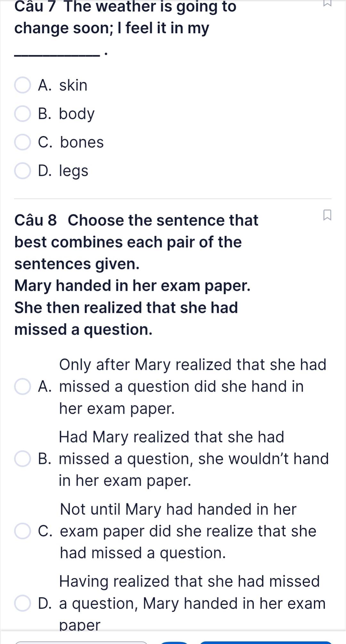Tap the answer word 'legs'
This screenshot has width=346, height=644.
point(74,171)
